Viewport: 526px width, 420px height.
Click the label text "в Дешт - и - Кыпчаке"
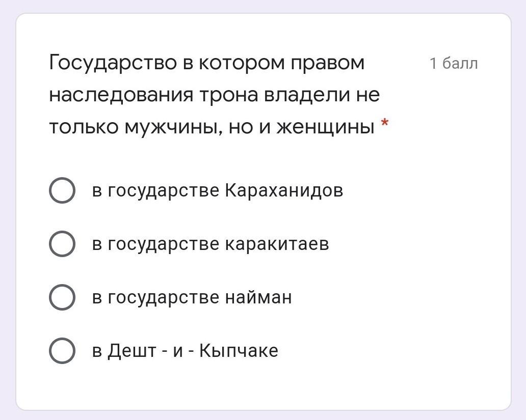(185, 351)
